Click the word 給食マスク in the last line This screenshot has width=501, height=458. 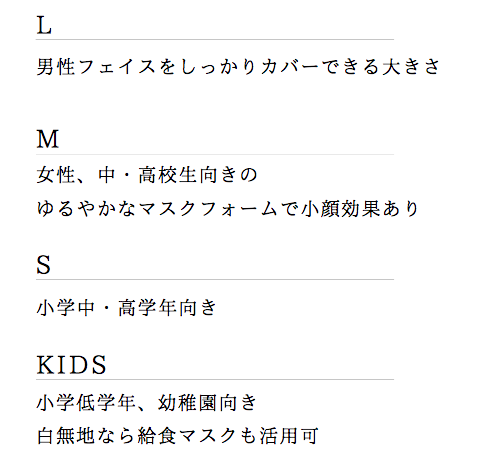pos(187,436)
